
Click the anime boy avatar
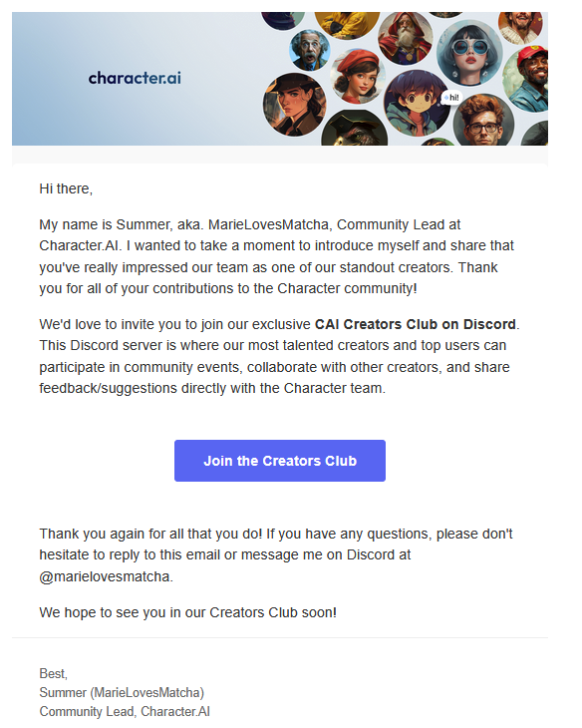tap(417, 103)
